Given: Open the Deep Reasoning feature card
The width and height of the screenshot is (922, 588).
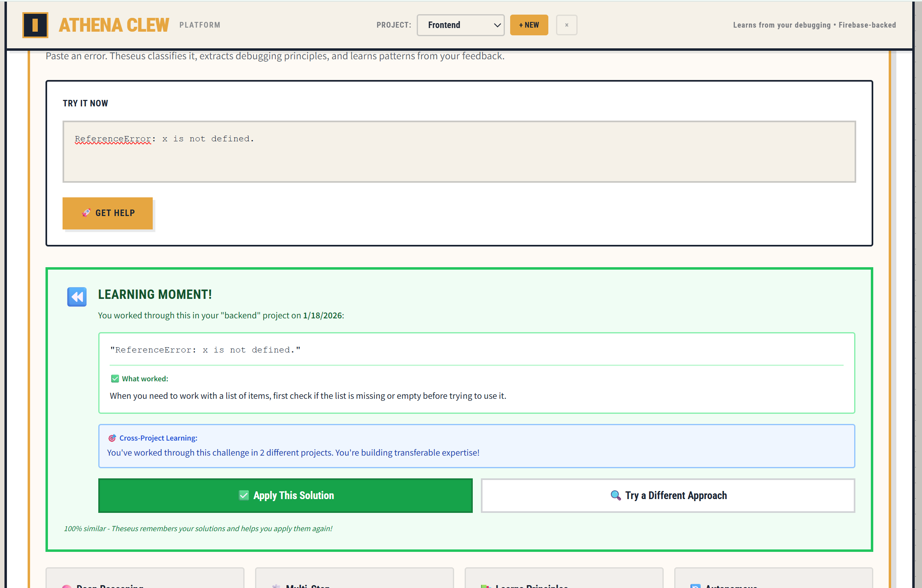Looking at the screenshot, I should tap(145, 580).
